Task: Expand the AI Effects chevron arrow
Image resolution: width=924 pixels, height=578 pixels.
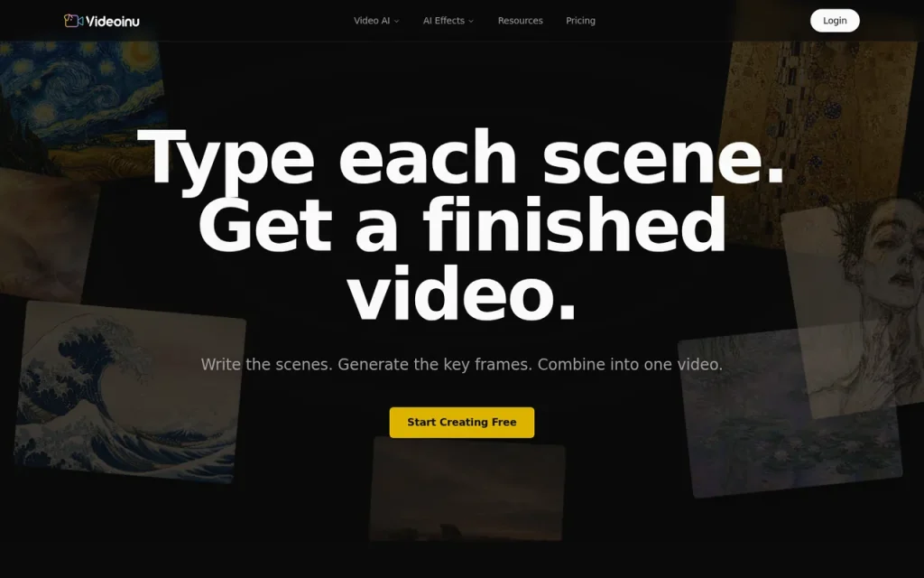Action: click(471, 22)
